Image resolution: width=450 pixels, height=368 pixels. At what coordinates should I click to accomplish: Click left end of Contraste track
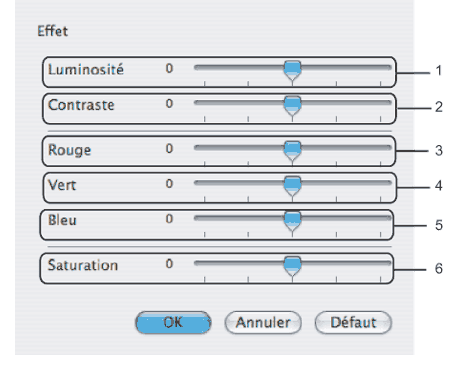coord(197,103)
